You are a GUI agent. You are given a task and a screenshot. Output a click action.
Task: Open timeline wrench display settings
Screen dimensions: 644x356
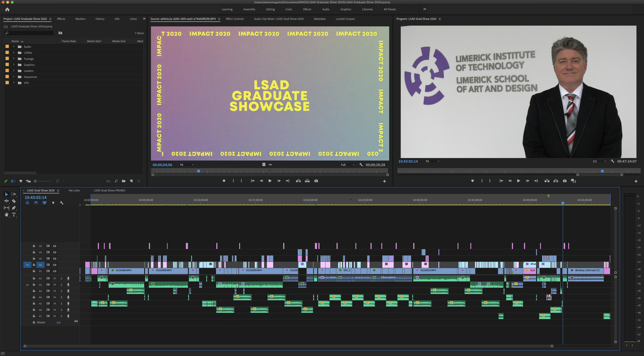tap(62, 203)
